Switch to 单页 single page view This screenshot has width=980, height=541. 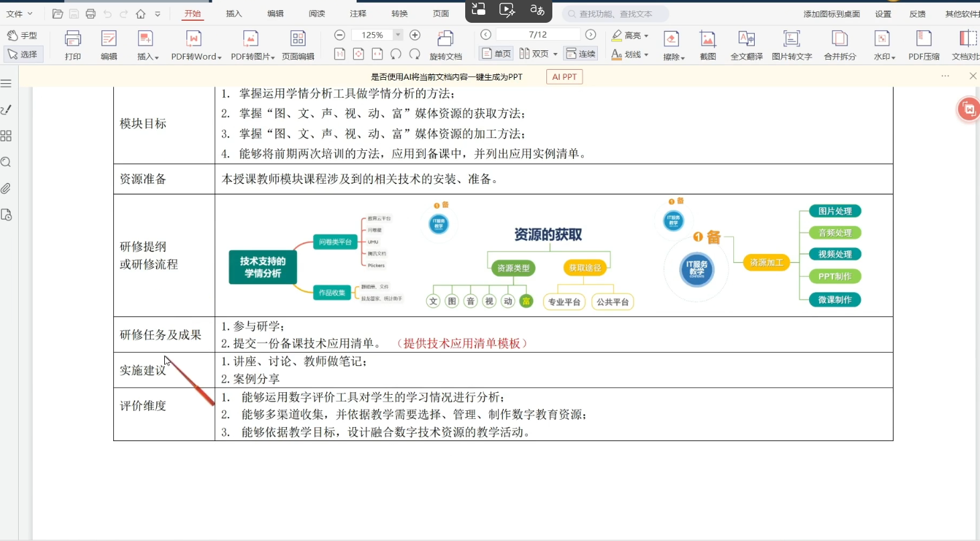[x=496, y=54]
